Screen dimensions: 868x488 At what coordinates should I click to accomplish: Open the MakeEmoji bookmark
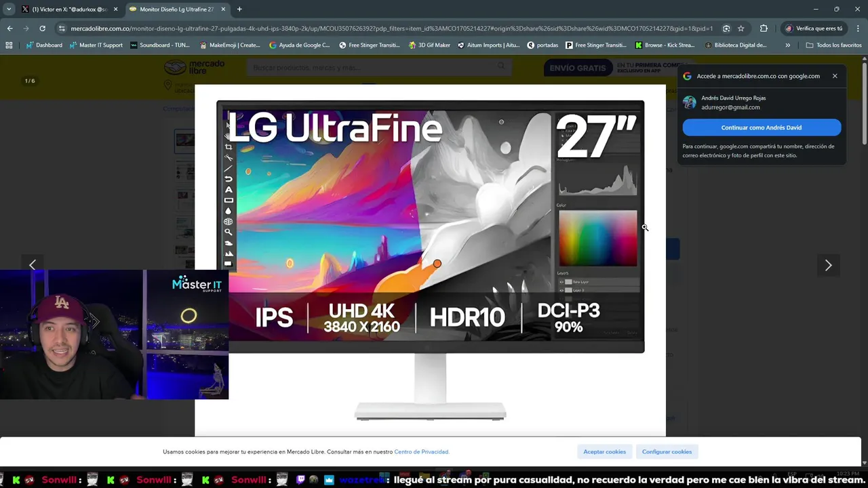coord(230,45)
